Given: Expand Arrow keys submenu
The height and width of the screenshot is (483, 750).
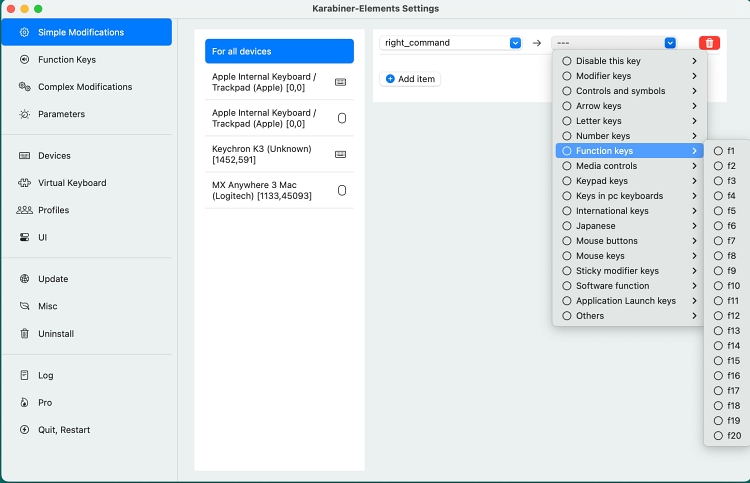Looking at the screenshot, I should pyautogui.click(x=629, y=106).
